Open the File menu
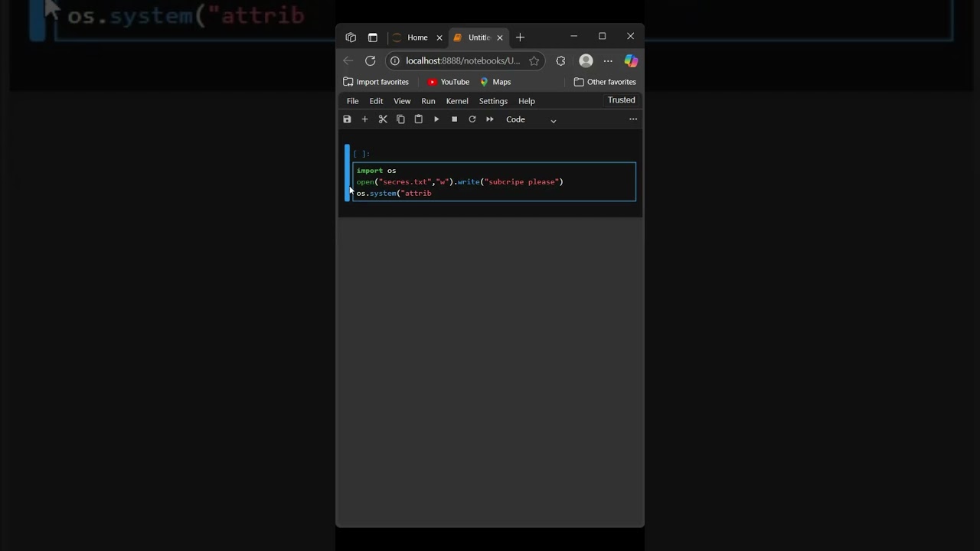The width and height of the screenshot is (980, 551). [x=352, y=101]
